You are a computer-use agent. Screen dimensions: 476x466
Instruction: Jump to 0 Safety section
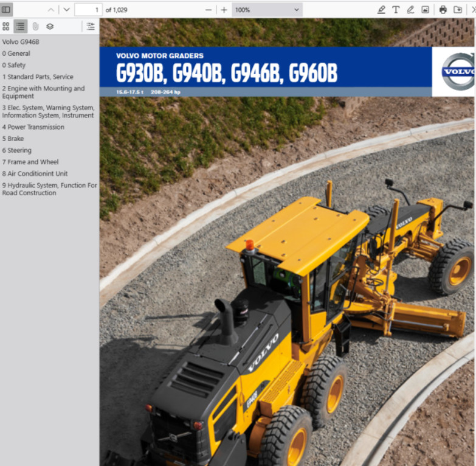pyautogui.click(x=14, y=65)
